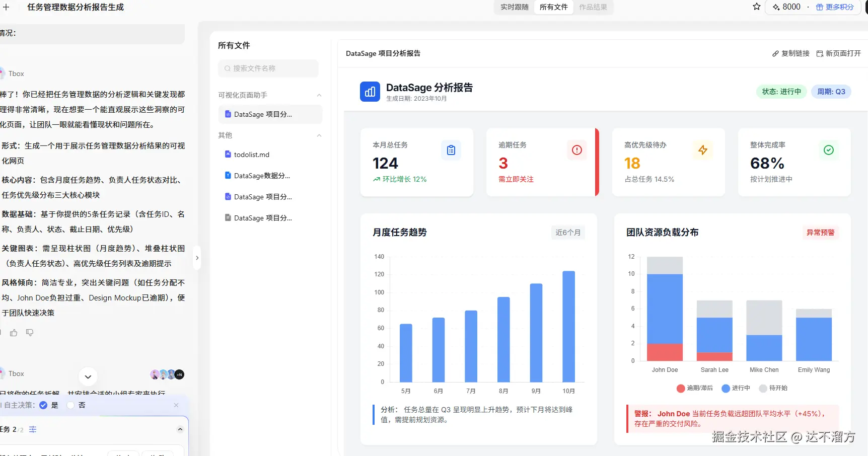Click the 占总任务 14.5% text
This screenshot has width=868, height=456.
(649, 179)
